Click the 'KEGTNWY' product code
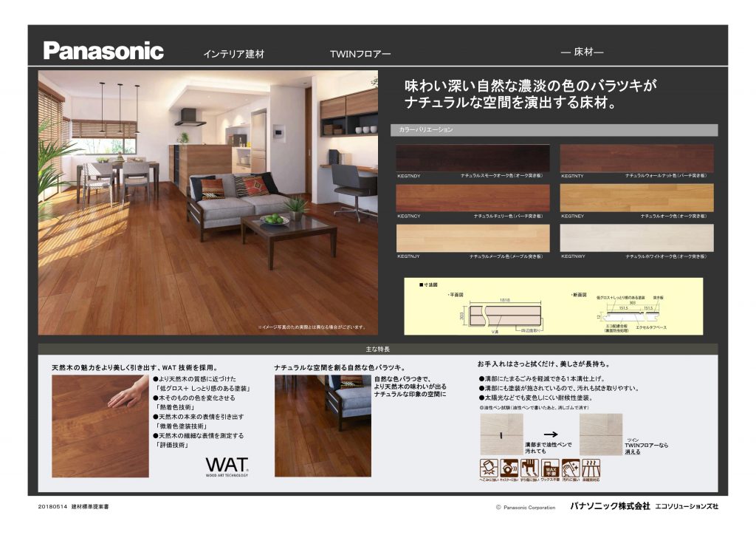 573,256
